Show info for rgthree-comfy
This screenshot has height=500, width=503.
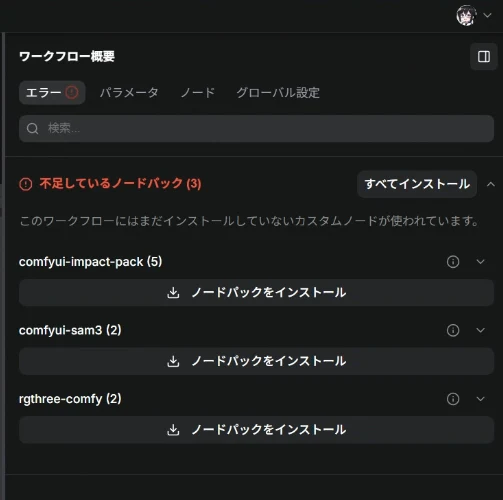pos(453,399)
